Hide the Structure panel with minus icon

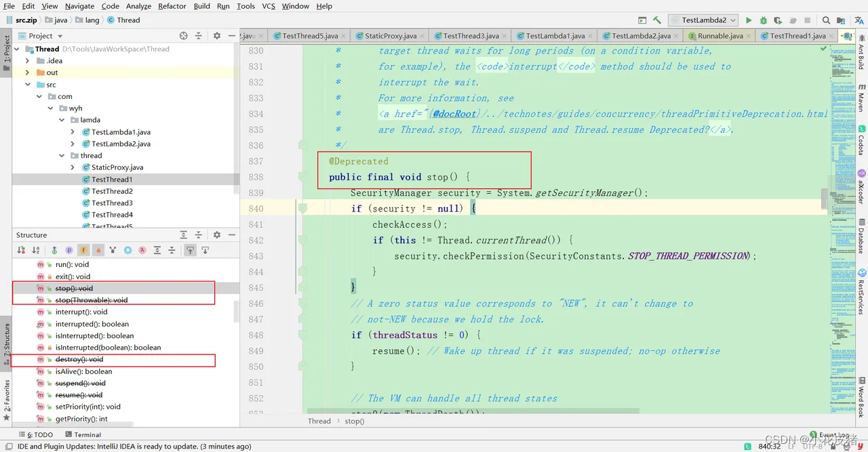click(231, 235)
